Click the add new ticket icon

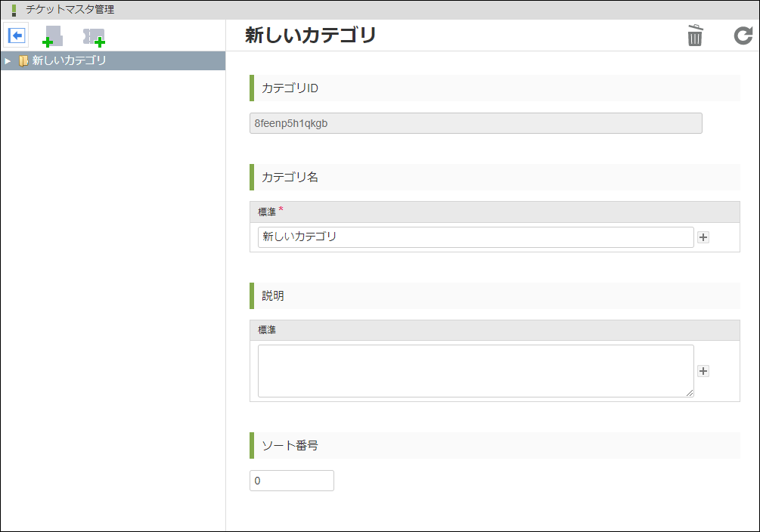[x=94, y=36]
